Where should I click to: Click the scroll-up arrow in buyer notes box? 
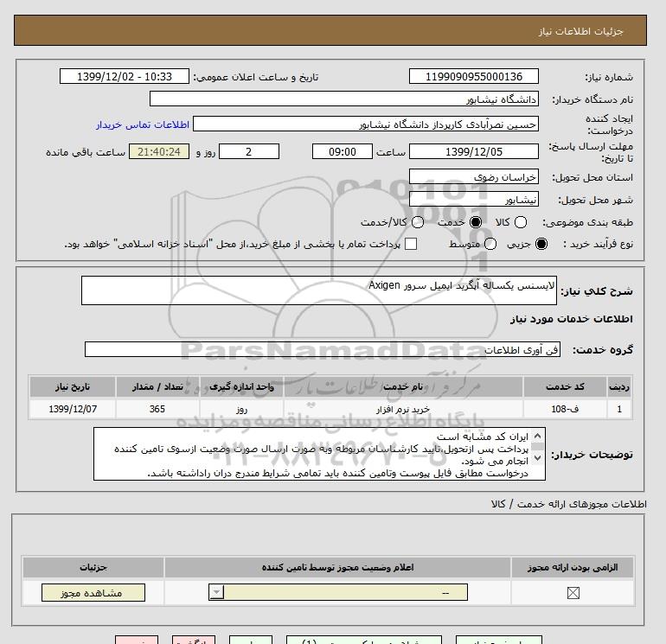tap(537, 436)
